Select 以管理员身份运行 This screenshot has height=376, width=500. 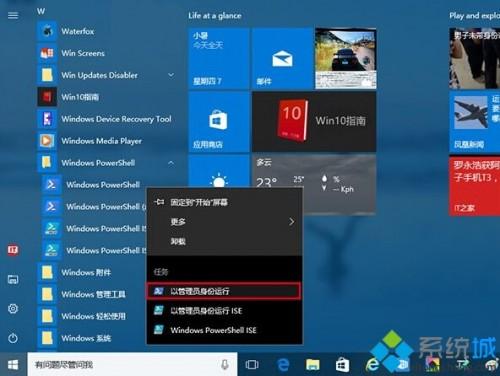[x=224, y=291]
